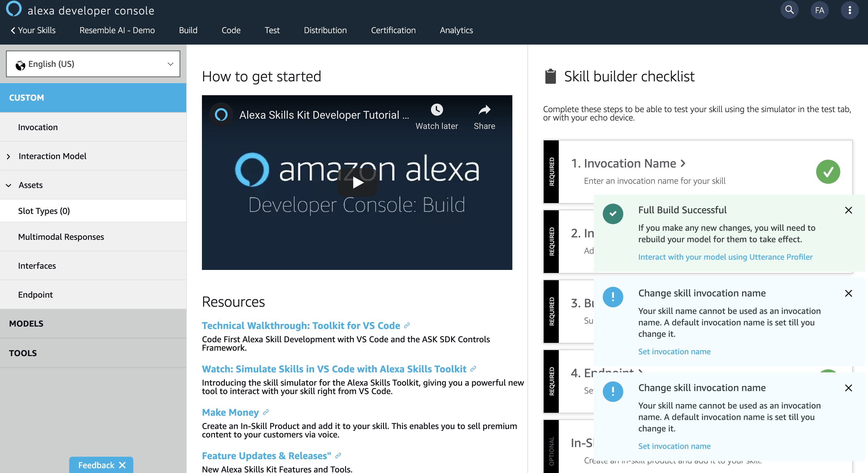Open the Feedback button
Viewport: 868px width, 473px height.
96,465
